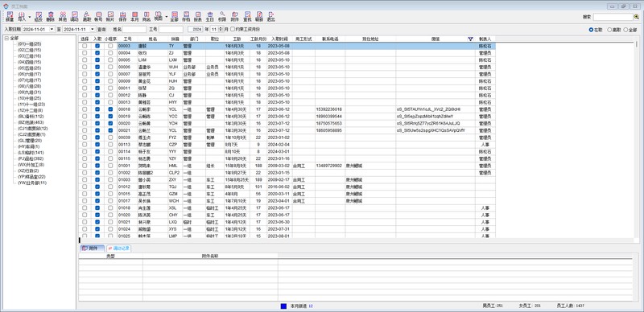Click the 姓名 column header
This screenshot has height=312, width=644.
[153, 39]
